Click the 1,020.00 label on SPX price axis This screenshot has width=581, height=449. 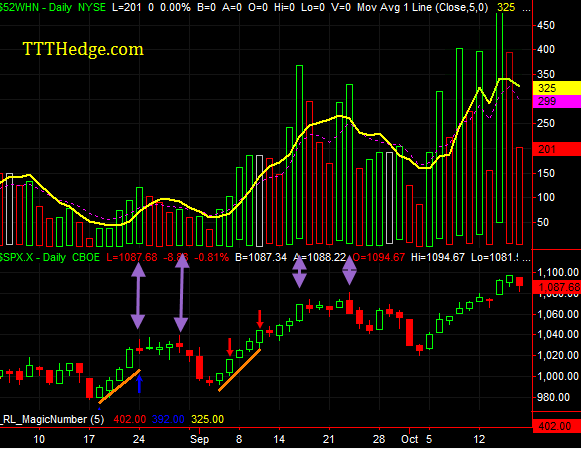(558, 356)
